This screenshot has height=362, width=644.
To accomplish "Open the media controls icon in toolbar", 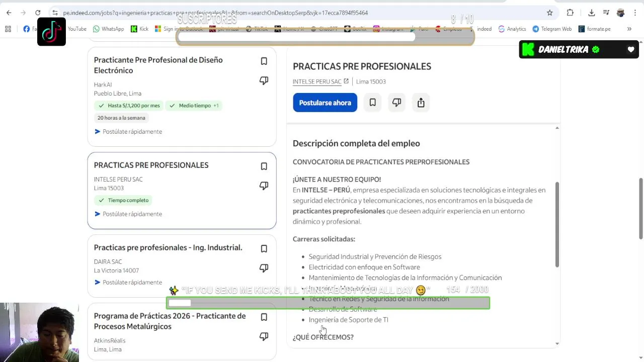I will (606, 13).
